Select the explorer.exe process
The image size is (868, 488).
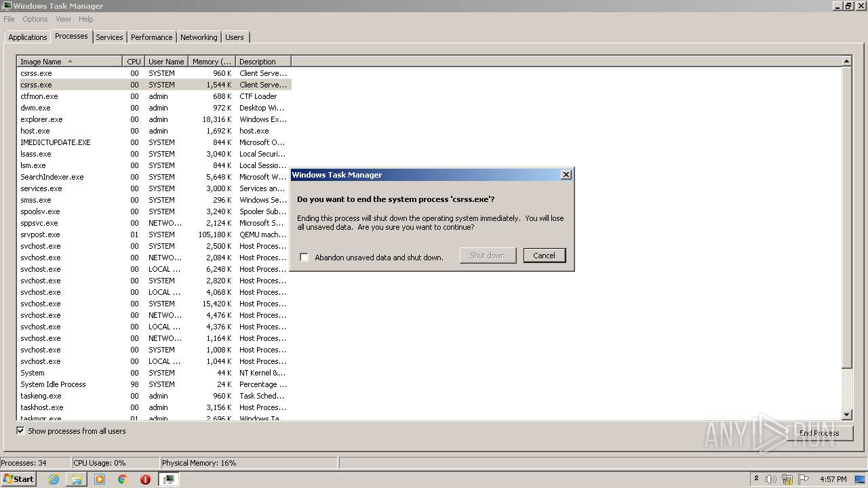[x=154, y=119]
